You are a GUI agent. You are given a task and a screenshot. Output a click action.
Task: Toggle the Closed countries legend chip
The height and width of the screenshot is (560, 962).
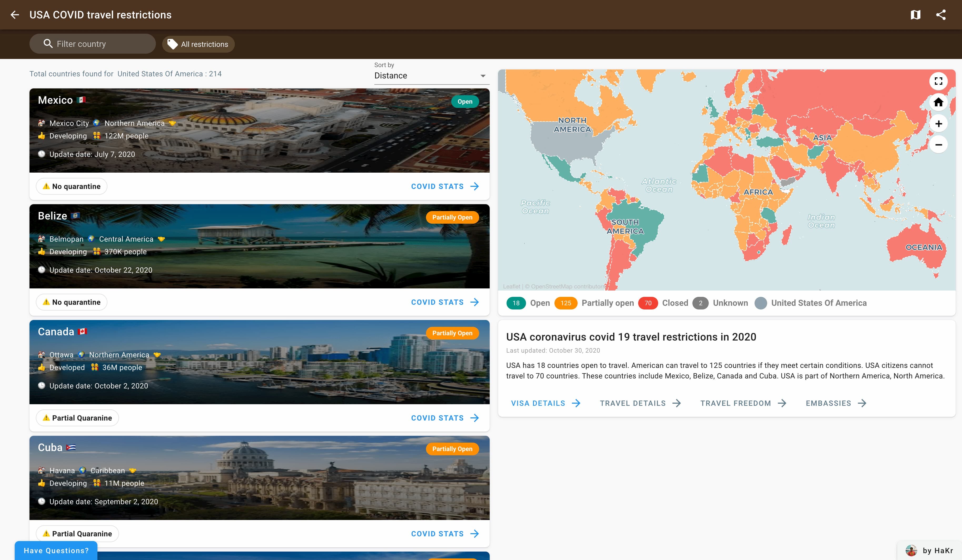(648, 303)
